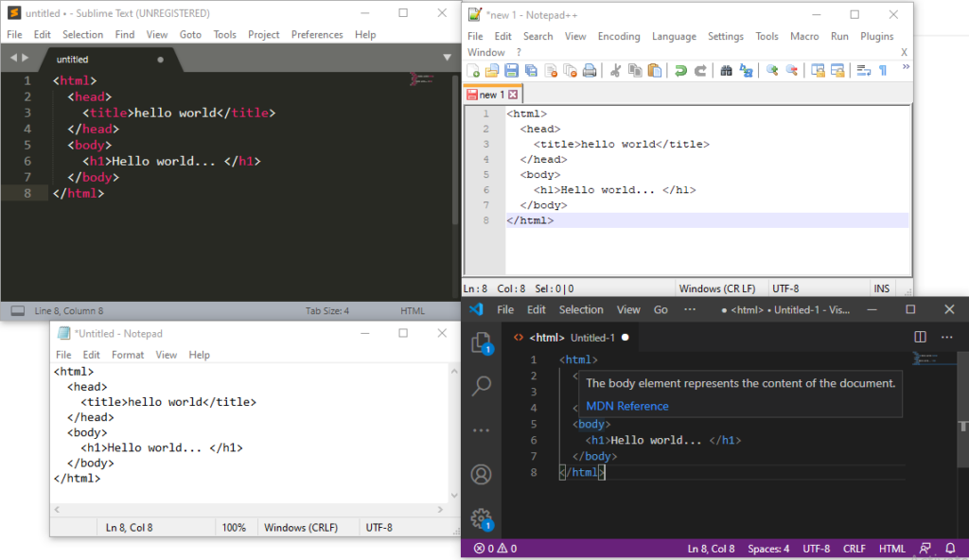Click the Print icon in Notepad++ toolbar
The width and height of the screenshot is (969, 560).
tap(590, 71)
